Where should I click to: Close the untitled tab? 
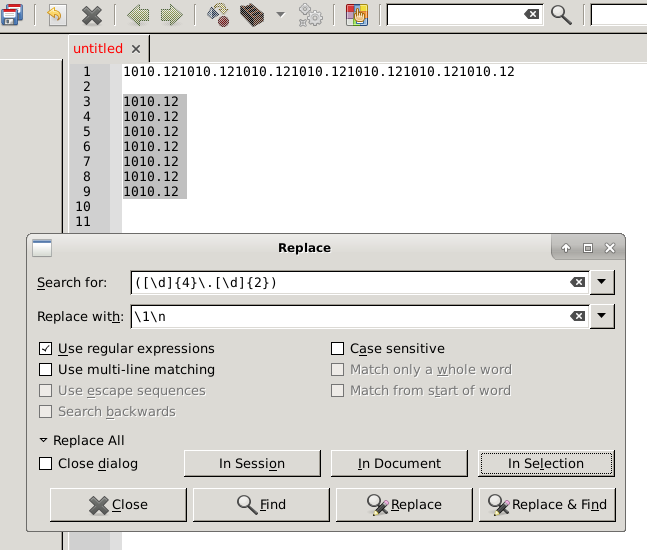coord(136,49)
